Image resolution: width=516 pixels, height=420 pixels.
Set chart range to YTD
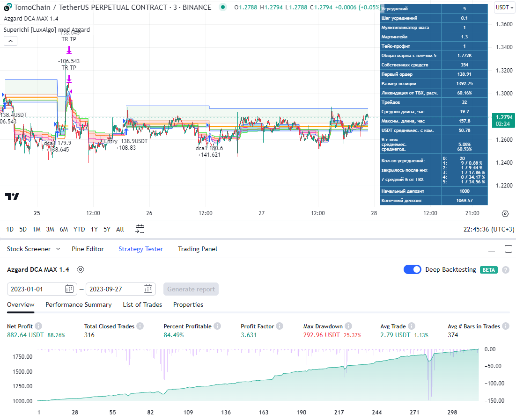(x=79, y=229)
